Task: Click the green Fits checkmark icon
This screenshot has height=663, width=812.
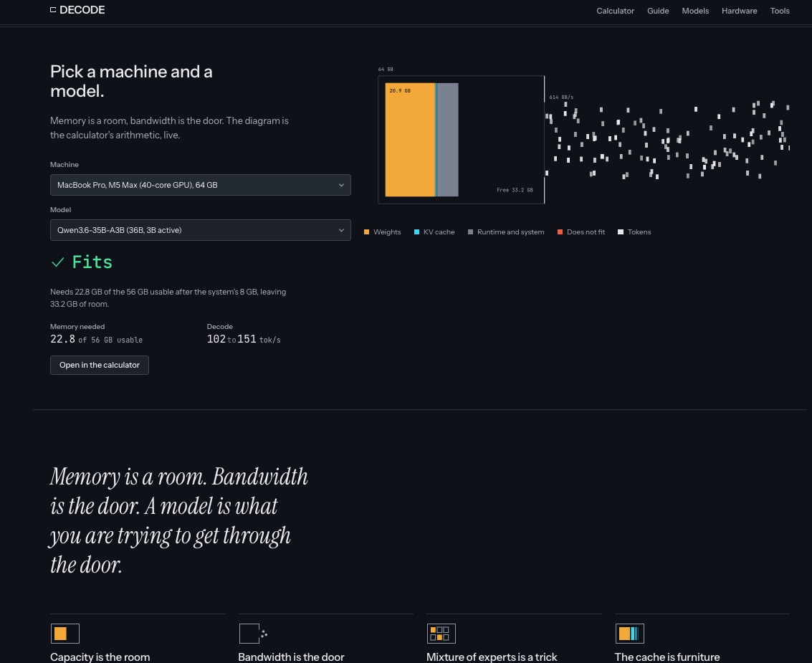Action: [x=58, y=262]
